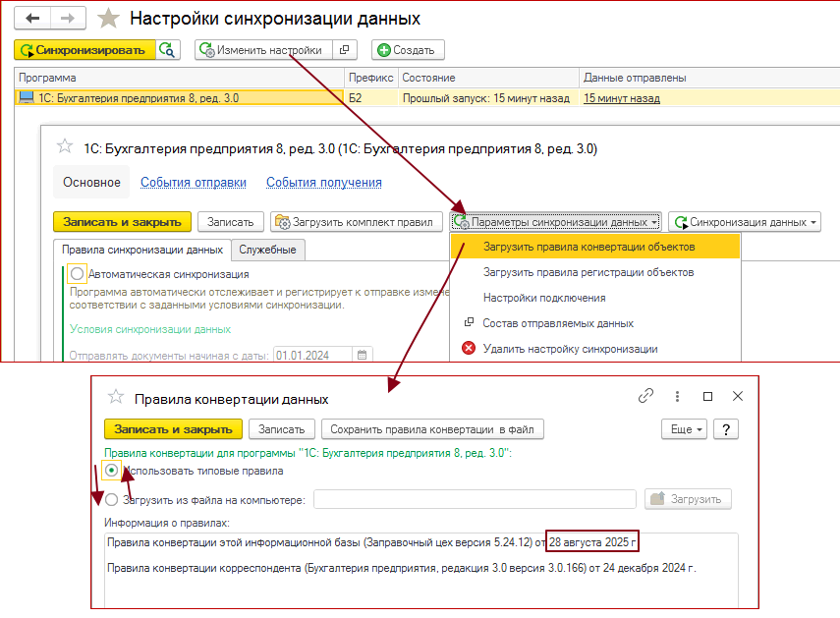This screenshot has width=840, height=618.
Task: Choose Удалить настройку синхронизации menu item
Action: click(x=595, y=349)
